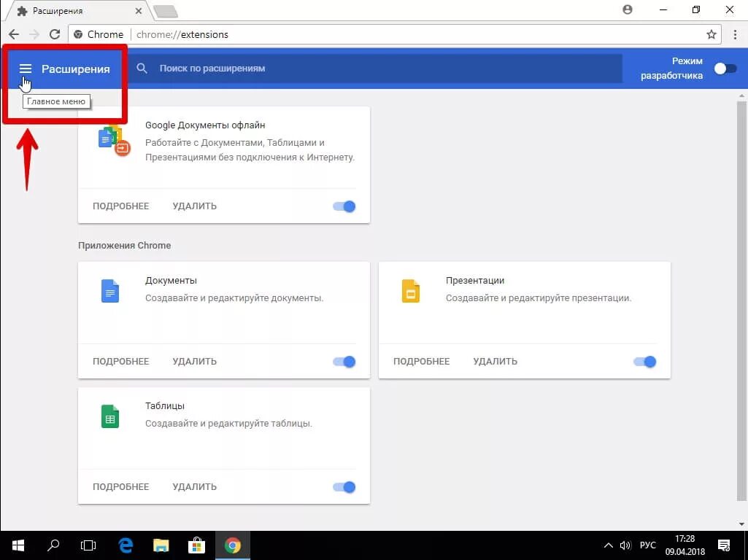
Task: Click the site info icon beside Chrome
Action: click(x=78, y=34)
